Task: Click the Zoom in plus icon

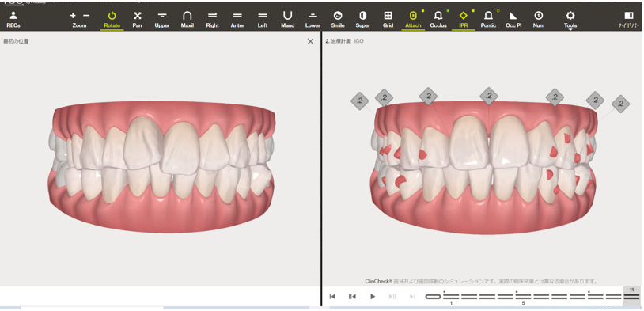Action: pos(73,16)
